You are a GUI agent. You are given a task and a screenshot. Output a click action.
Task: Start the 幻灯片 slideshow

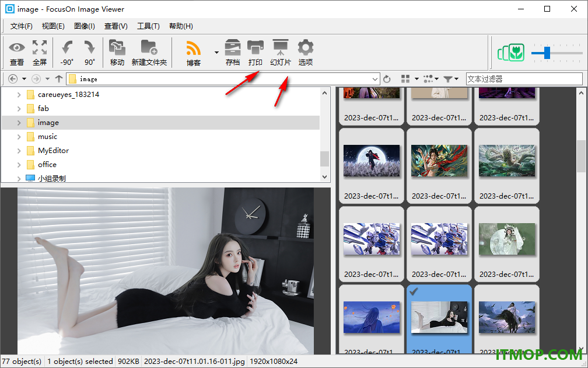pyautogui.click(x=281, y=53)
